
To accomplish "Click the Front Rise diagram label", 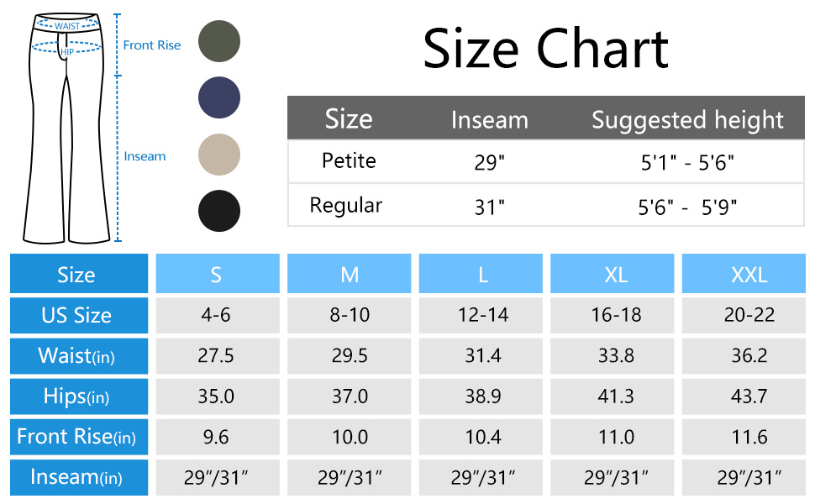I will click(152, 45).
